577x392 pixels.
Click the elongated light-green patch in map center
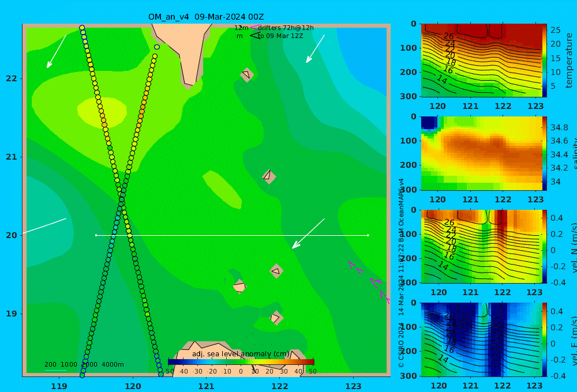222,190
